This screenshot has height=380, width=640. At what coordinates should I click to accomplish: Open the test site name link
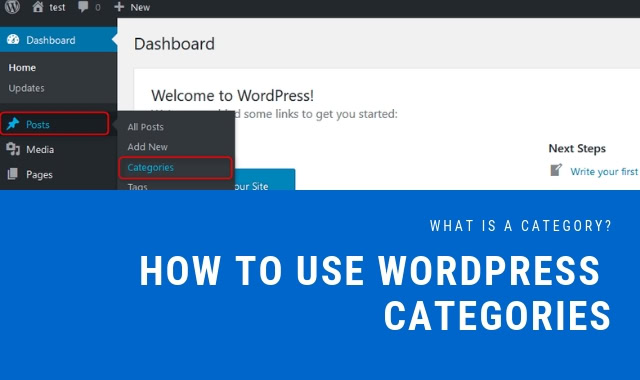[57, 7]
